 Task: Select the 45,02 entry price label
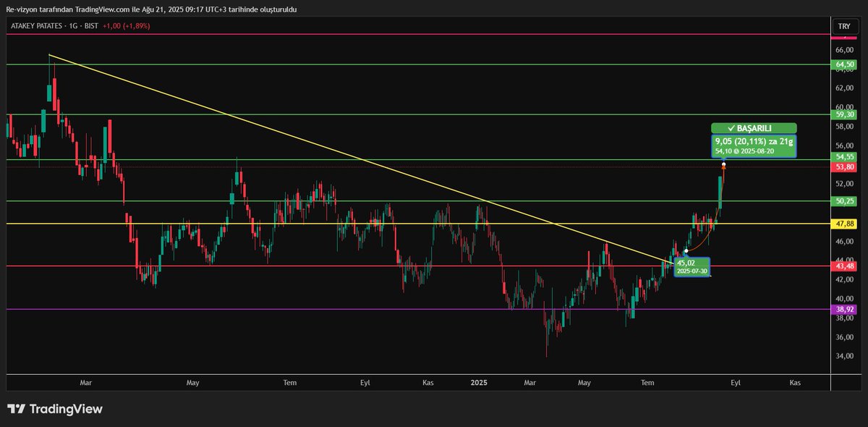click(x=685, y=263)
